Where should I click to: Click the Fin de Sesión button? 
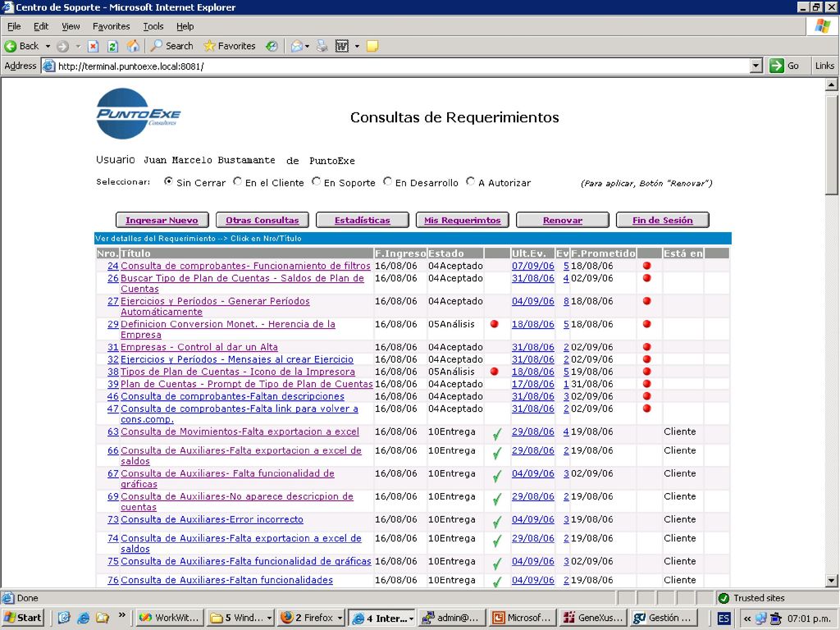click(663, 220)
